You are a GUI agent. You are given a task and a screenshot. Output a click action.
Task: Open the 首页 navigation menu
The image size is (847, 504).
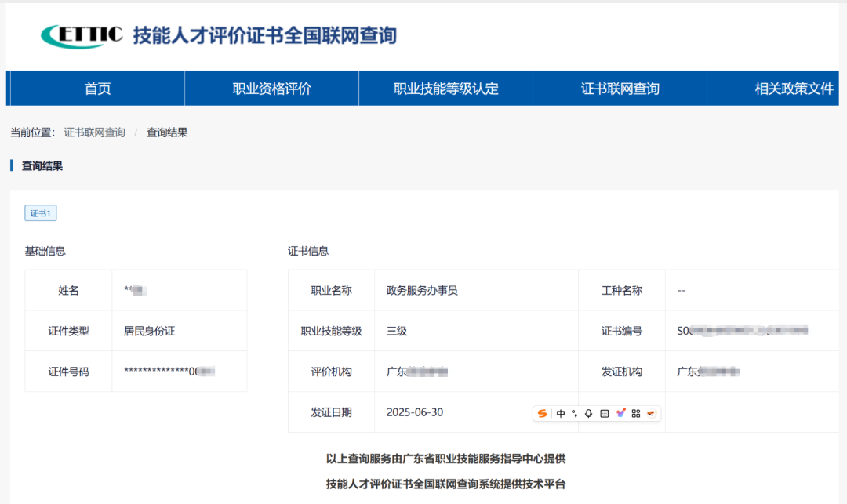(96, 88)
